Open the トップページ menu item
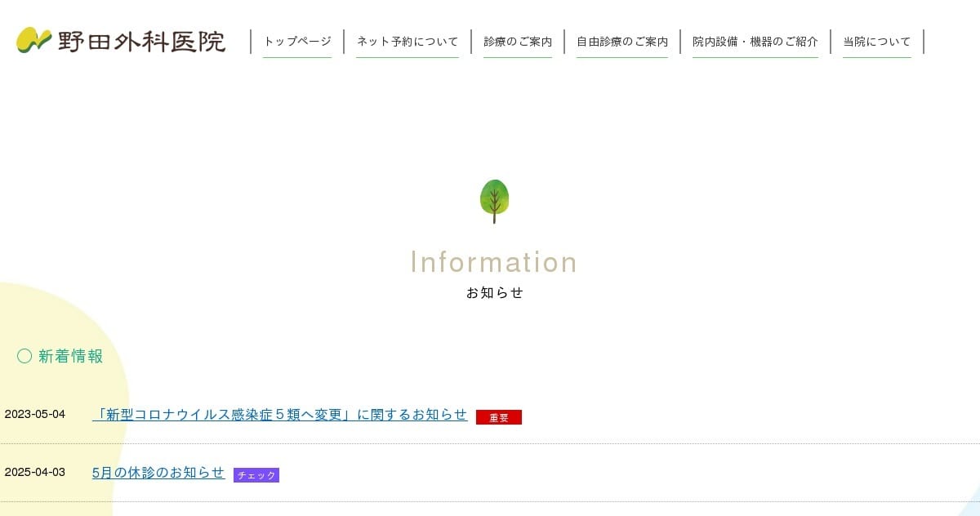 point(297,42)
